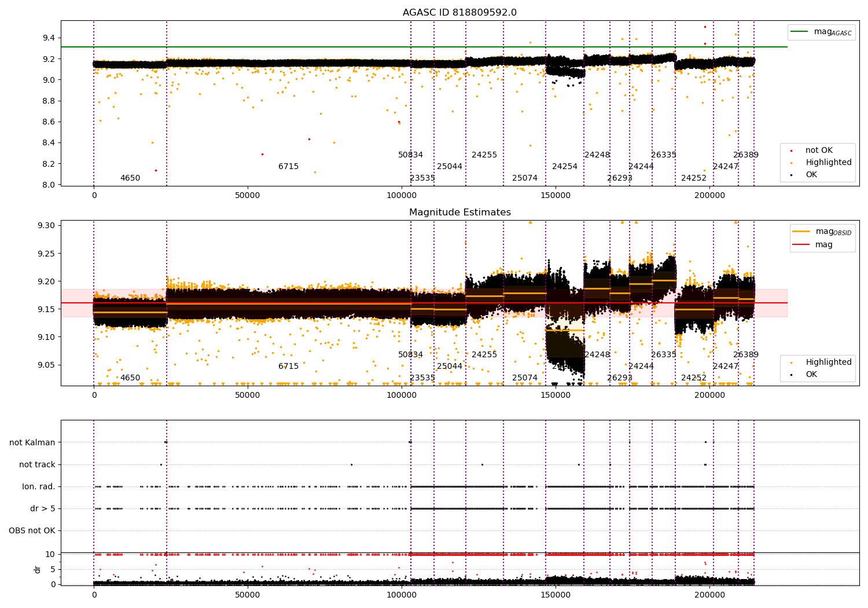Image resolution: width=868 pixels, height=608 pixels.
Task: Click the 50000 x-axis tick of middle plot
Action: click(248, 395)
